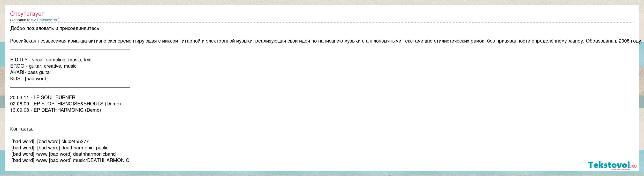The image size is (644, 176).
Task: Select the line 'Добро пожаловать и присоединяйтесь!'
Action: point(55,29)
